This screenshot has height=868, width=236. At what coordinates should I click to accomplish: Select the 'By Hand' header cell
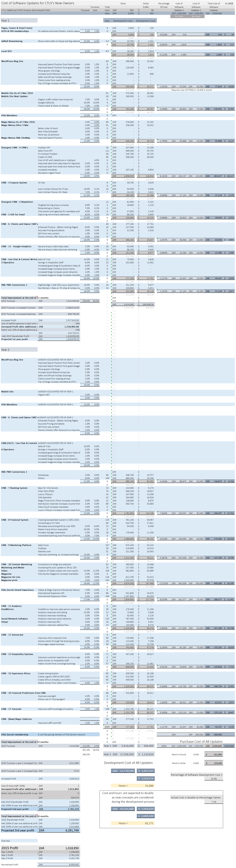tap(196, 16)
